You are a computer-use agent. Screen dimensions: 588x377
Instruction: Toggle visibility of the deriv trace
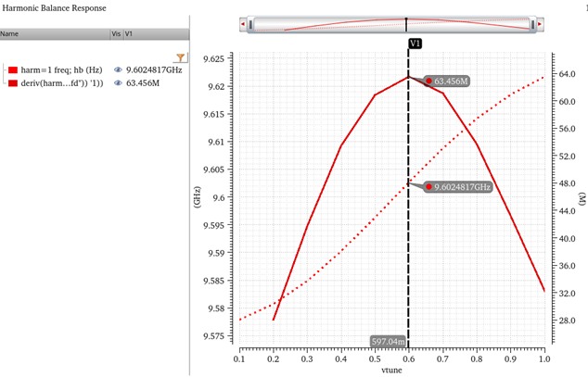(x=118, y=83)
